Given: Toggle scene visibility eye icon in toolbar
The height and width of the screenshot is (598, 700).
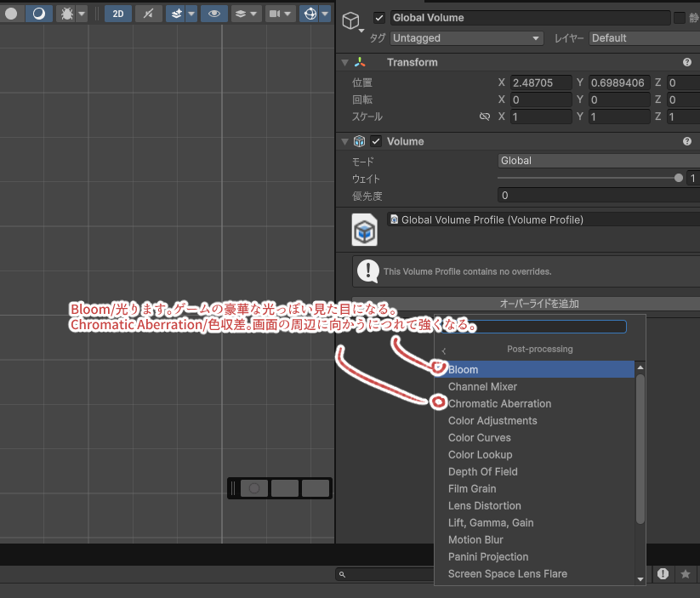Looking at the screenshot, I should pos(213,14).
